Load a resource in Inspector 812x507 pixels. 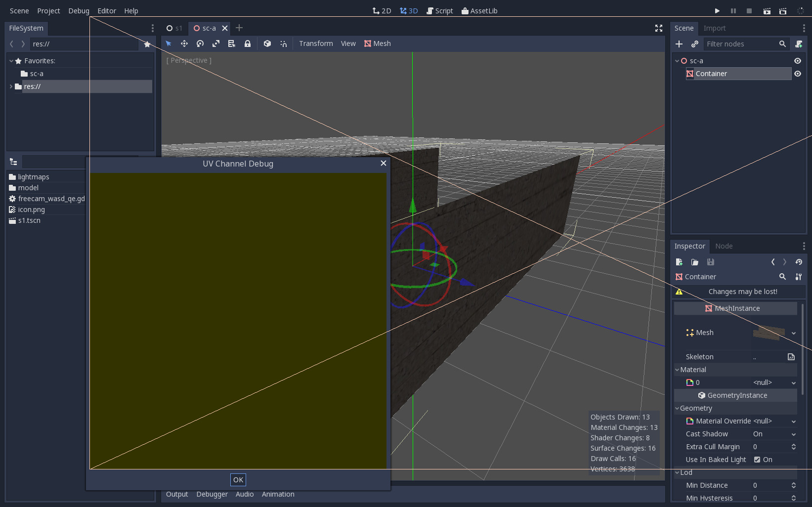695,262
